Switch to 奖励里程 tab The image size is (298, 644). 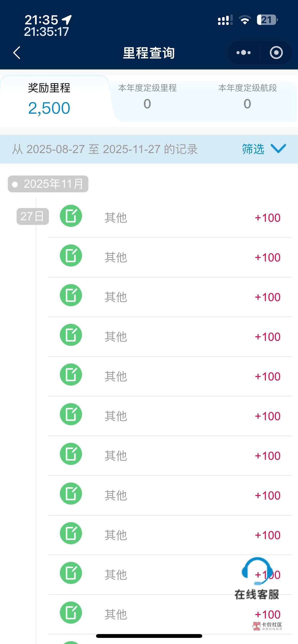49,88
